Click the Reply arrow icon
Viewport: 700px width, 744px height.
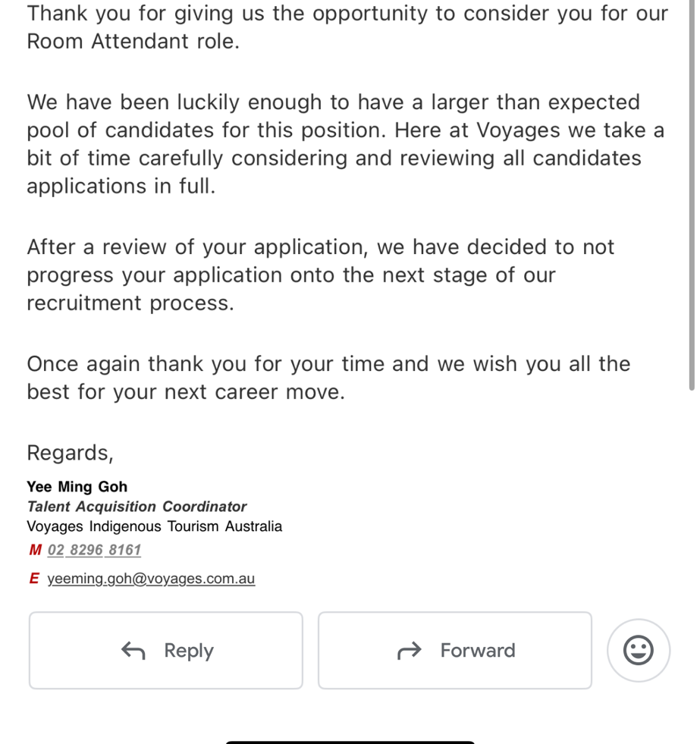click(x=133, y=651)
